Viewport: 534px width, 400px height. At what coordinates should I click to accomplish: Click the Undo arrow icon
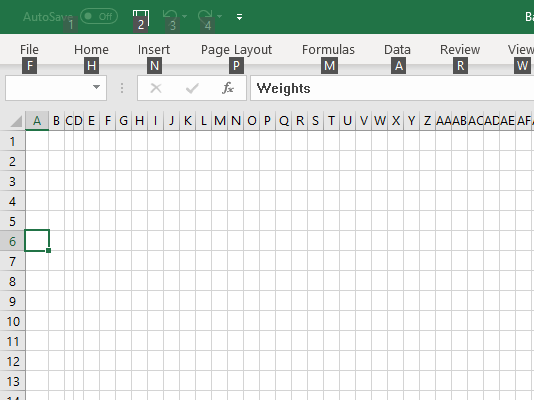click(x=170, y=15)
